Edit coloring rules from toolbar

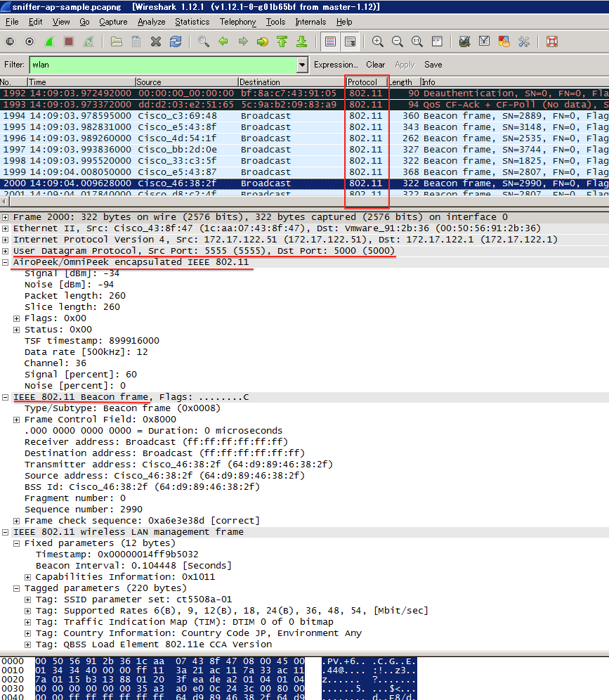point(504,41)
